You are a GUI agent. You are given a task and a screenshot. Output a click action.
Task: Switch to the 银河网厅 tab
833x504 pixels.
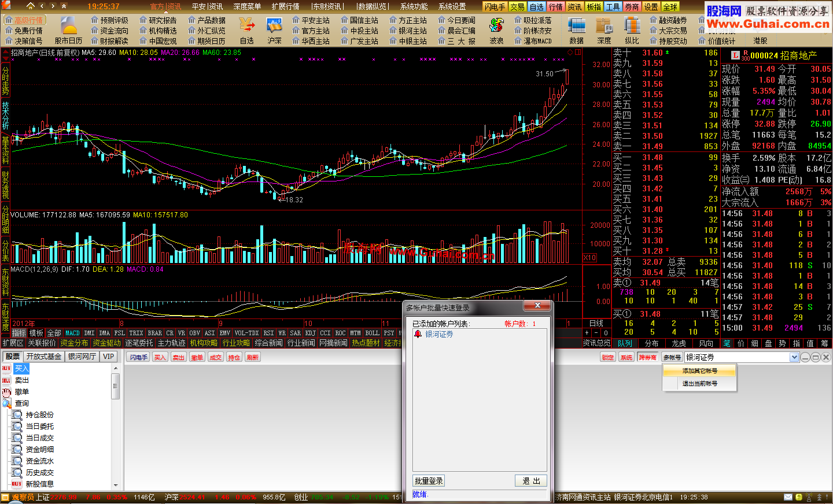point(82,357)
